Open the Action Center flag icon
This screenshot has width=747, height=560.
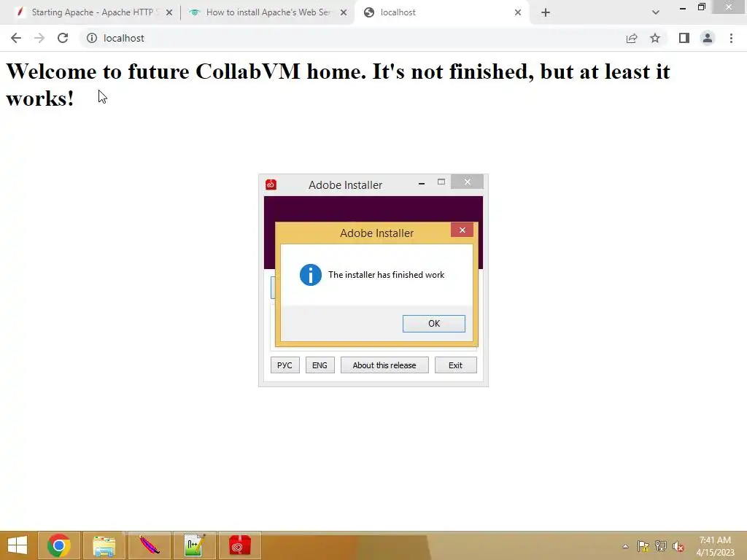(643, 546)
